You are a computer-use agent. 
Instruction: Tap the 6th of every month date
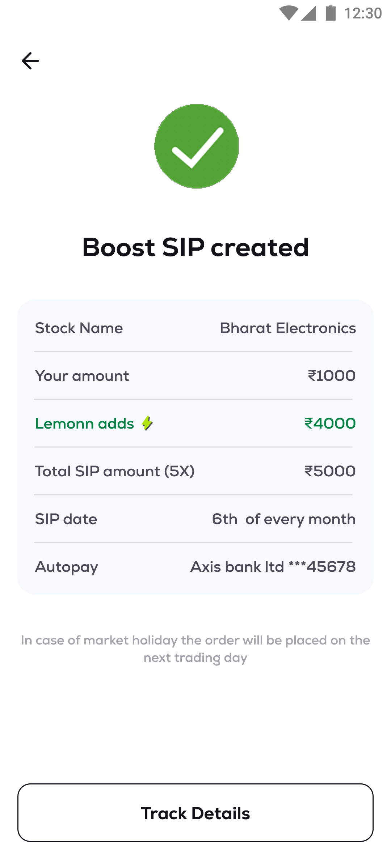coord(284,519)
